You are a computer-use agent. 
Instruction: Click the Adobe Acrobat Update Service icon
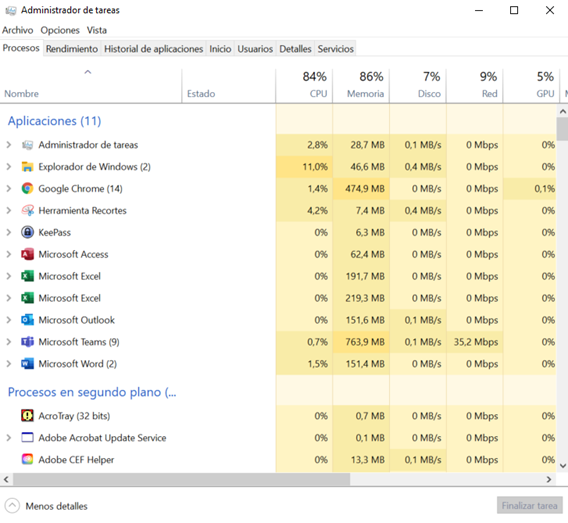pos(28,438)
